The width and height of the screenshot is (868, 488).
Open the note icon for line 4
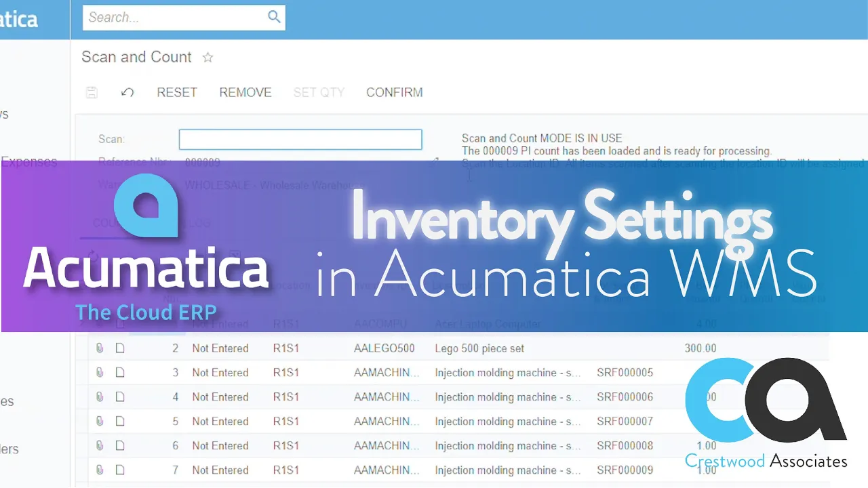tap(120, 397)
